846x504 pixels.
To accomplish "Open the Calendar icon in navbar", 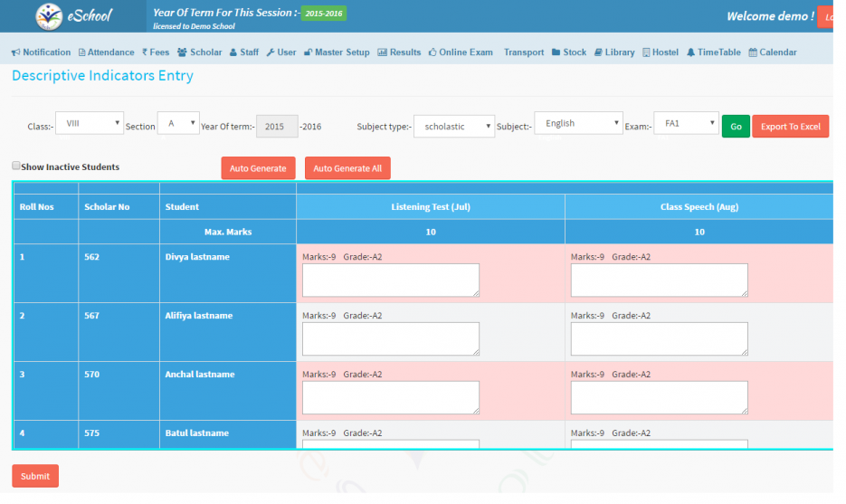I will 752,52.
